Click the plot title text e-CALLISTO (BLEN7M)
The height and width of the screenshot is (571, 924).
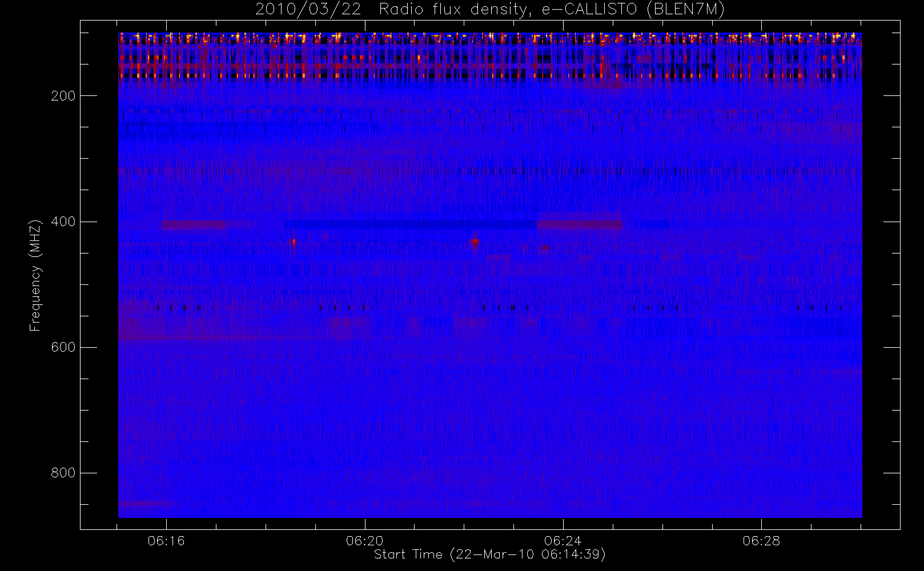click(x=633, y=10)
